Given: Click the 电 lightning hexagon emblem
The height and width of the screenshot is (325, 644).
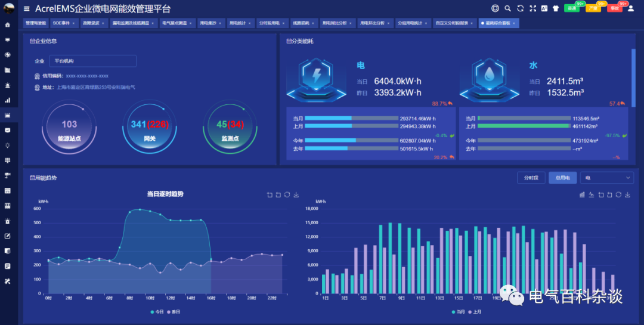Looking at the screenshot, I should coord(317,79).
